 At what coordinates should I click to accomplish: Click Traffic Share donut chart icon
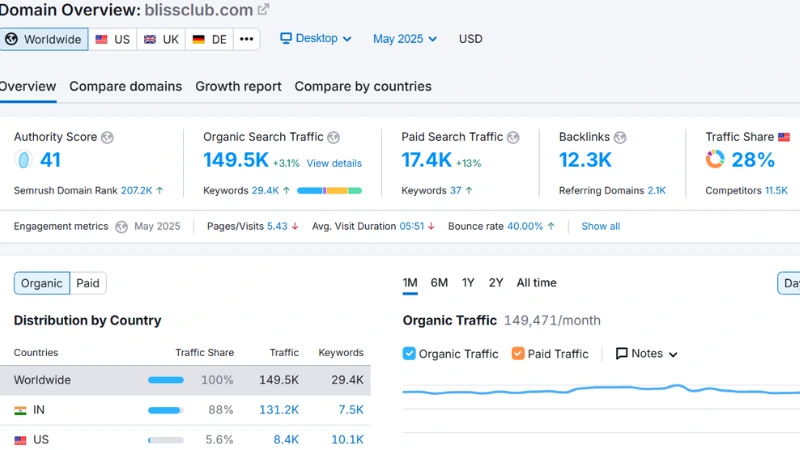pyautogui.click(x=715, y=159)
